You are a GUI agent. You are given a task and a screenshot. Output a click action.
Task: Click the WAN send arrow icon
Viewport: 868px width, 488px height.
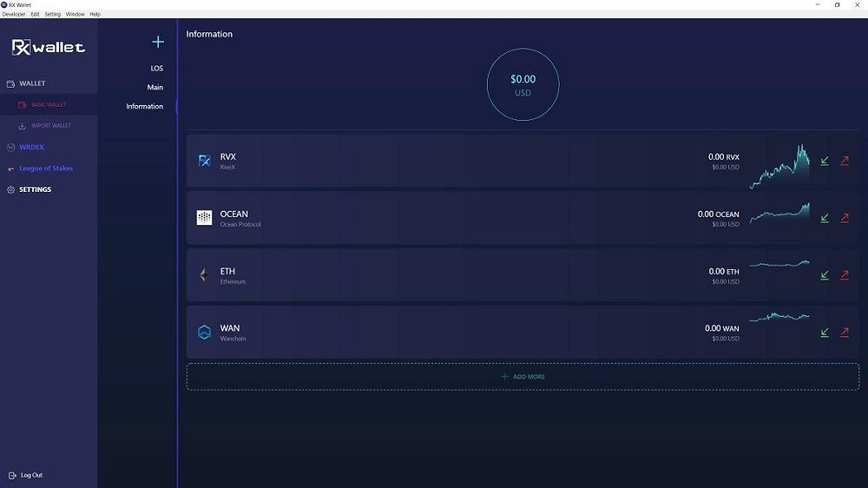[x=845, y=333]
